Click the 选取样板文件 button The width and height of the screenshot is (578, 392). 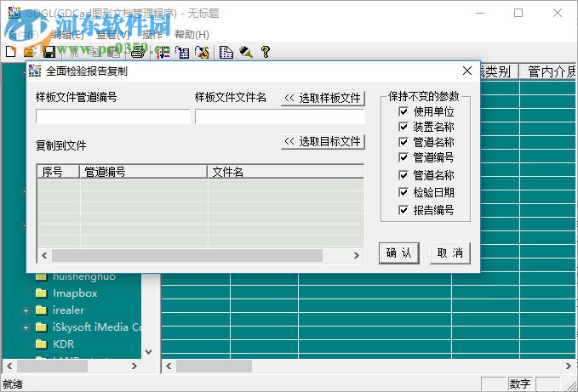click(323, 99)
